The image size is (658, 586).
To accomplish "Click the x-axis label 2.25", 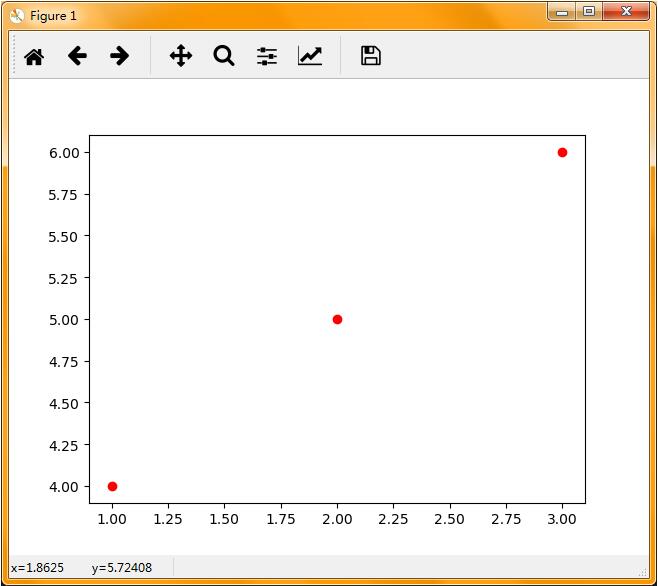I will [393, 519].
